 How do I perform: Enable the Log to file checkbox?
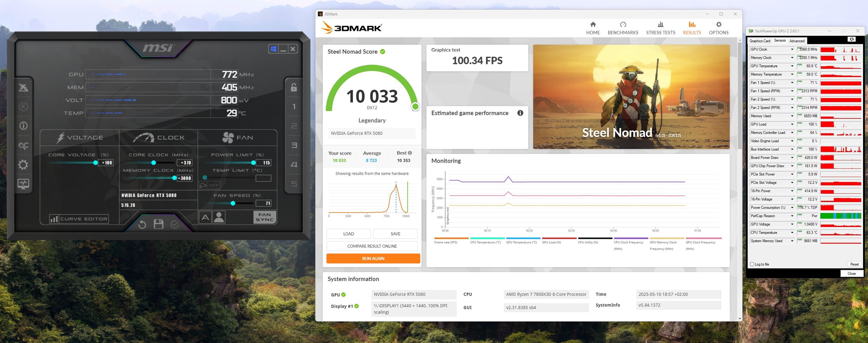click(x=752, y=264)
